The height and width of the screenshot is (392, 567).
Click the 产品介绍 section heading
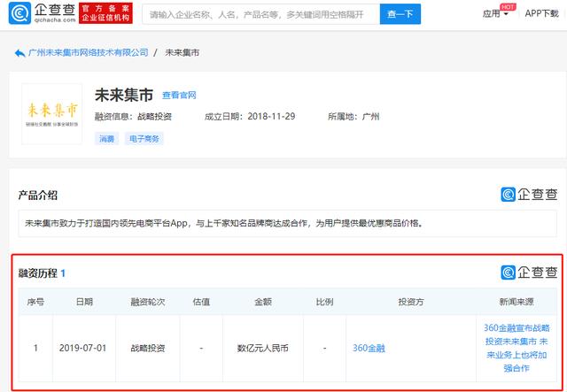pos(38,196)
